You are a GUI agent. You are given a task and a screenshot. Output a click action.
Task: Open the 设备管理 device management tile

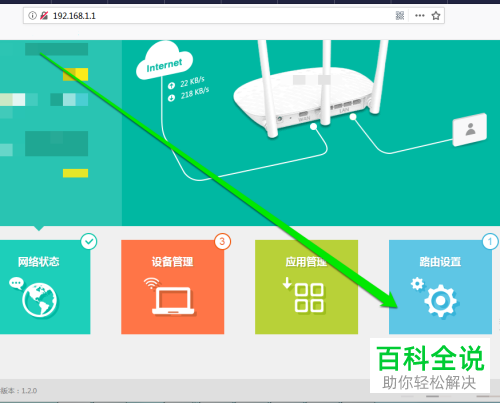tap(173, 287)
